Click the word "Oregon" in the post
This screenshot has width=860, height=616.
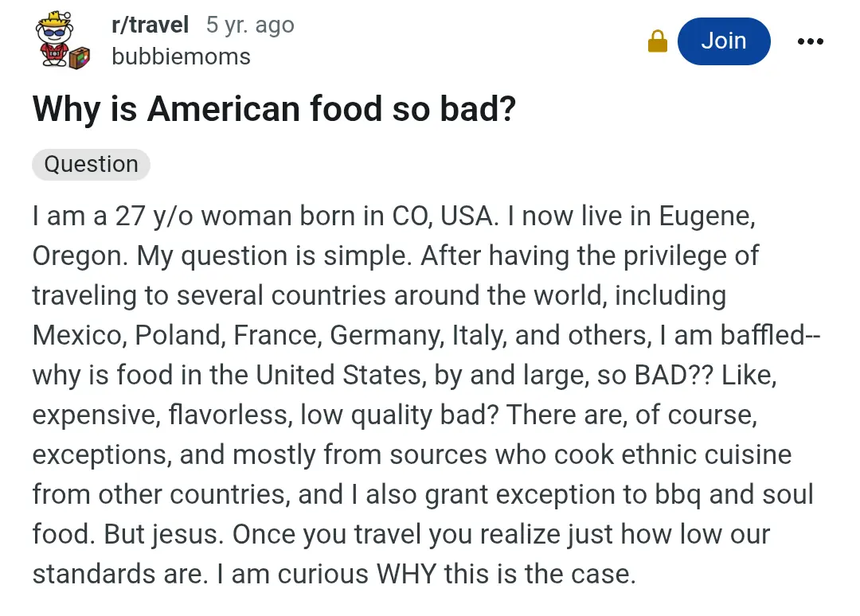pyautogui.click(x=77, y=256)
